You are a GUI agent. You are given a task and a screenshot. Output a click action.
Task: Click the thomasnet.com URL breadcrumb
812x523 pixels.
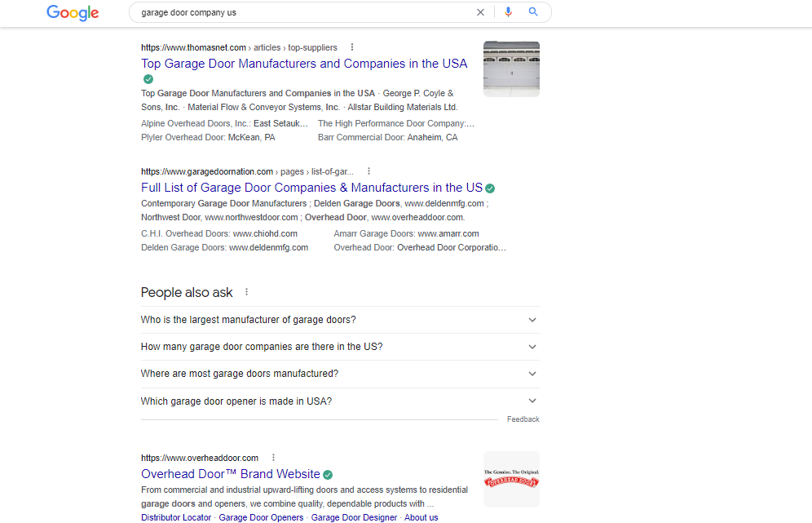(239, 47)
